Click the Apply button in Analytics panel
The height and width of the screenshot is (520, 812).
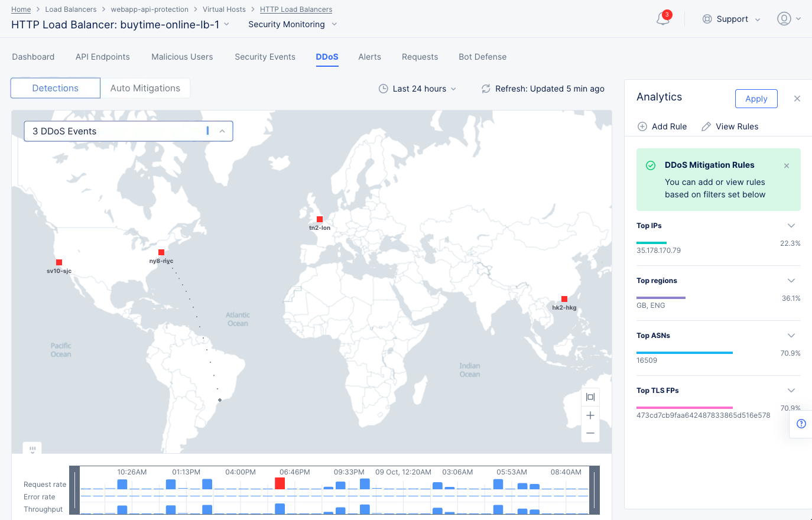click(x=756, y=98)
